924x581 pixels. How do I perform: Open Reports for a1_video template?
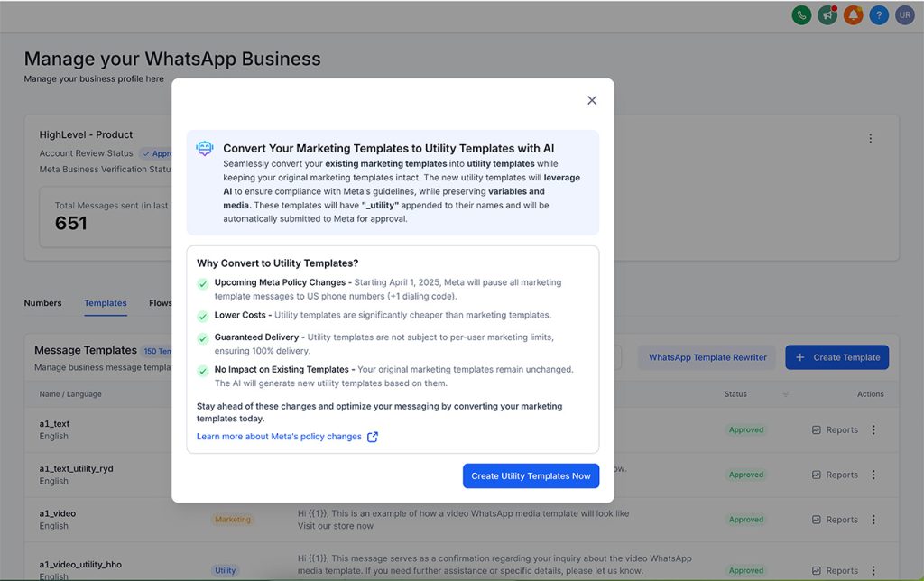point(835,520)
